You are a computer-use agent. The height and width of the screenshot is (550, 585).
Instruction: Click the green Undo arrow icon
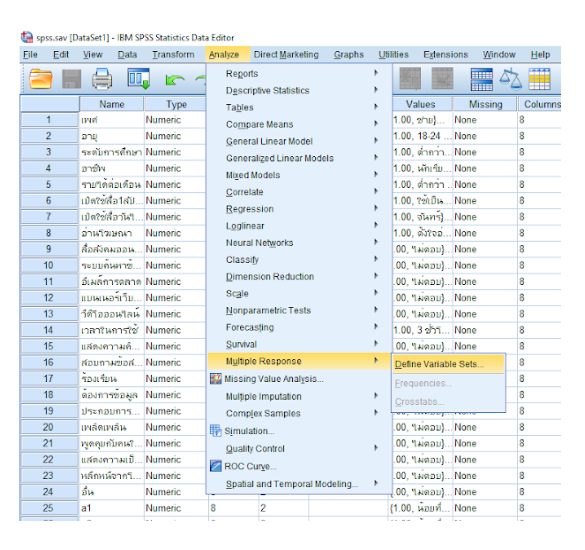click(175, 79)
